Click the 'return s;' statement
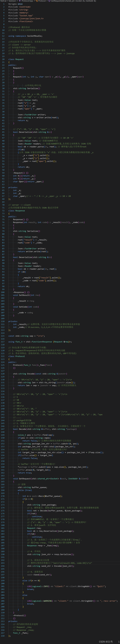 click(23, 120)
